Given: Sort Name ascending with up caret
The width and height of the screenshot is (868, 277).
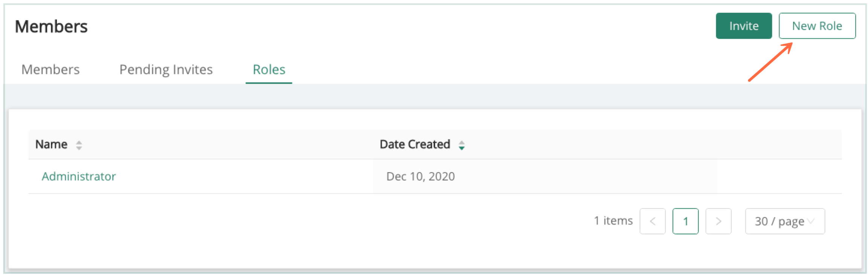Looking at the screenshot, I should [79, 142].
